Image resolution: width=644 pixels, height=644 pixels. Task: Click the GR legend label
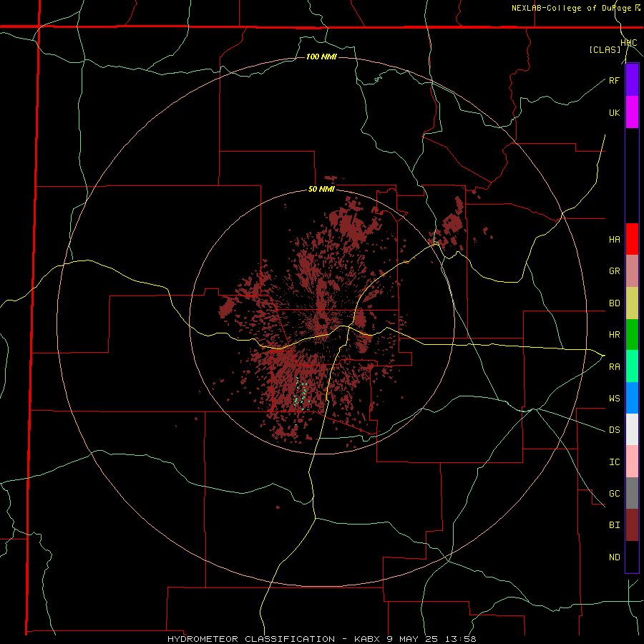click(614, 271)
